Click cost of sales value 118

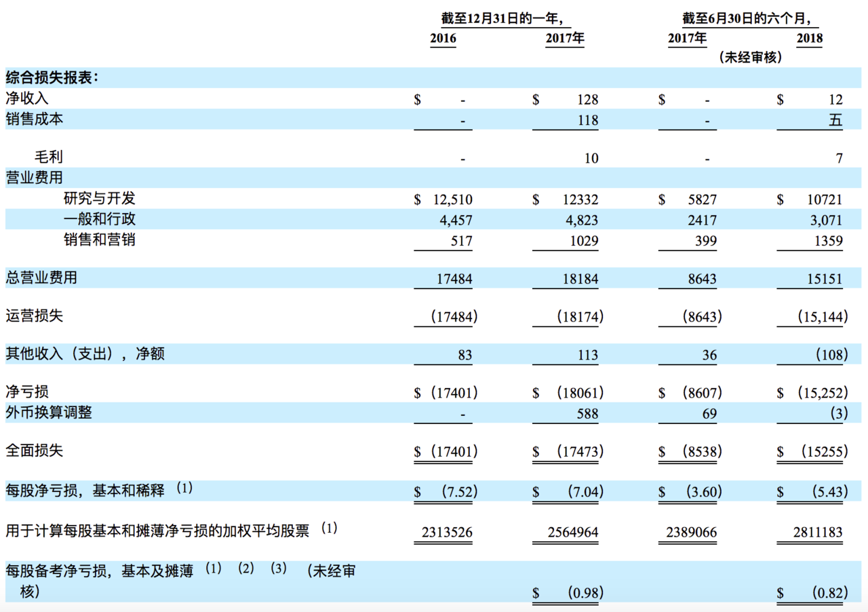588,120
